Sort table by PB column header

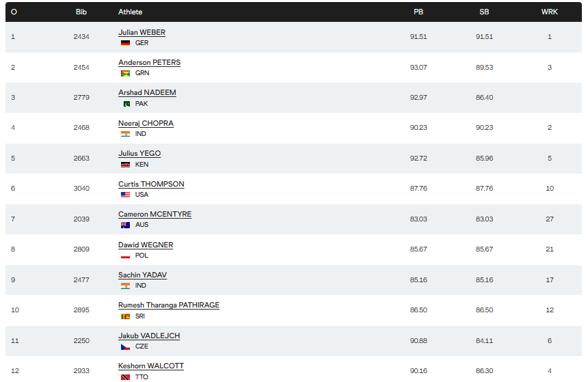tap(418, 12)
